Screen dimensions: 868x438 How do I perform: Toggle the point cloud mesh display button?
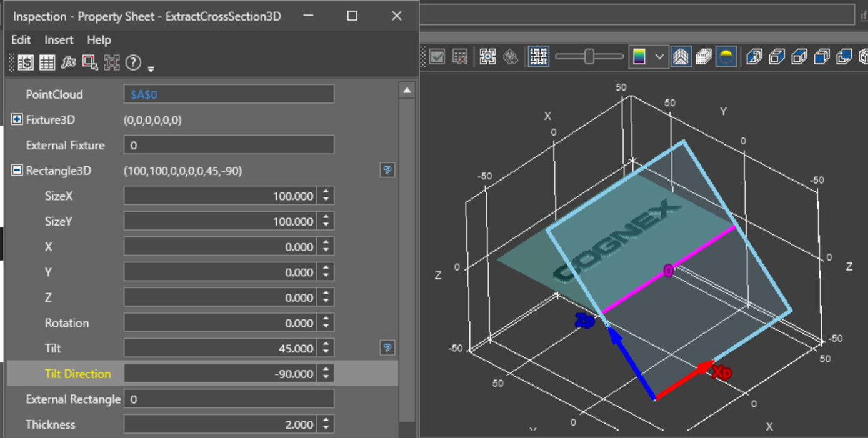538,57
